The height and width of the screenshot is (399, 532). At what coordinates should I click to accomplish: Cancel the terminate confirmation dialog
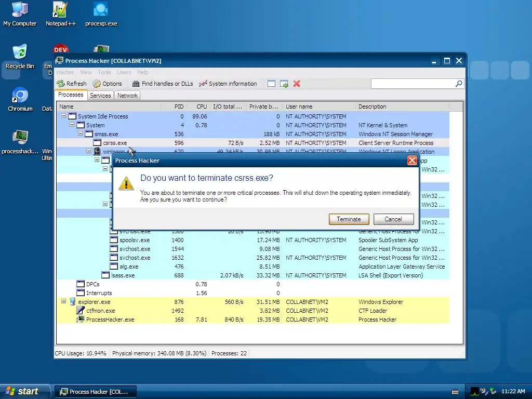393,219
